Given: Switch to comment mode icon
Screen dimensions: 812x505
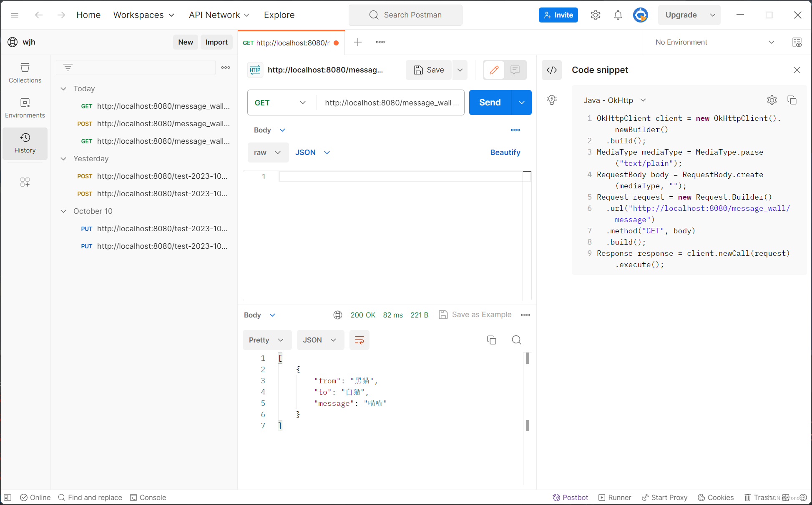Looking at the screenshot, I should [x=515, y=70].
